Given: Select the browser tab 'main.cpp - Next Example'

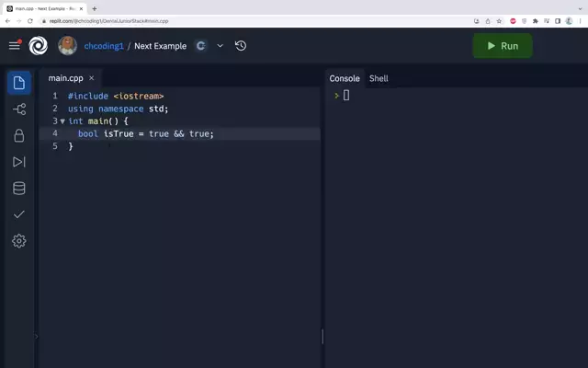Looking at the screenshot, I should click(x=45, y=8).
